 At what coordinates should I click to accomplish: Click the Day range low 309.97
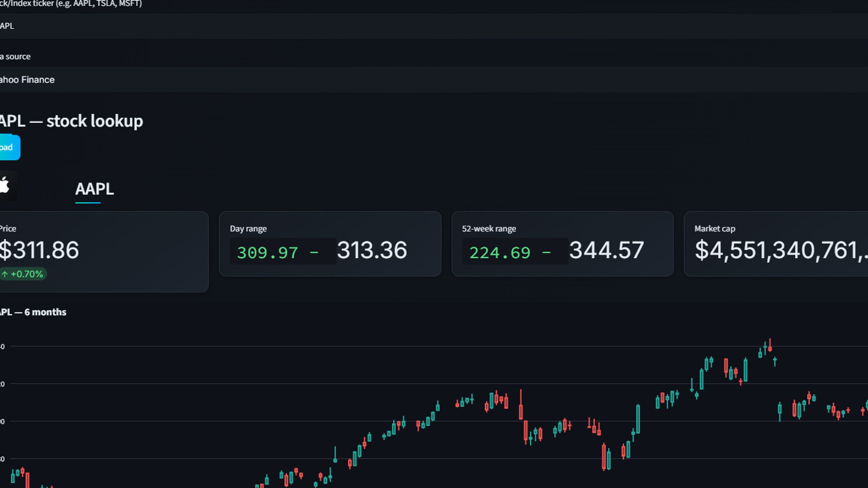click(x=267, y=252)
